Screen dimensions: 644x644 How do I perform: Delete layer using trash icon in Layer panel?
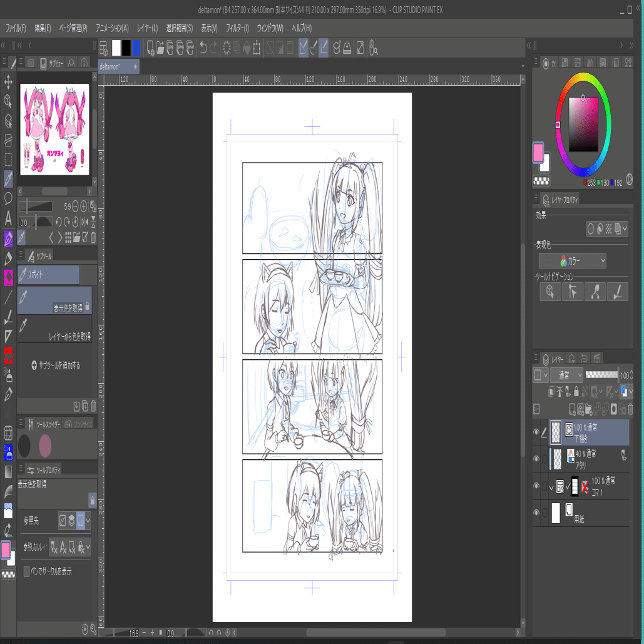(630, 409)
